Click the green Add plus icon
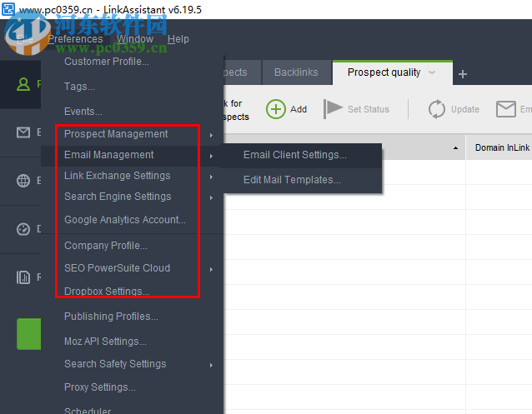532x414 pixels. click(275, 109)
